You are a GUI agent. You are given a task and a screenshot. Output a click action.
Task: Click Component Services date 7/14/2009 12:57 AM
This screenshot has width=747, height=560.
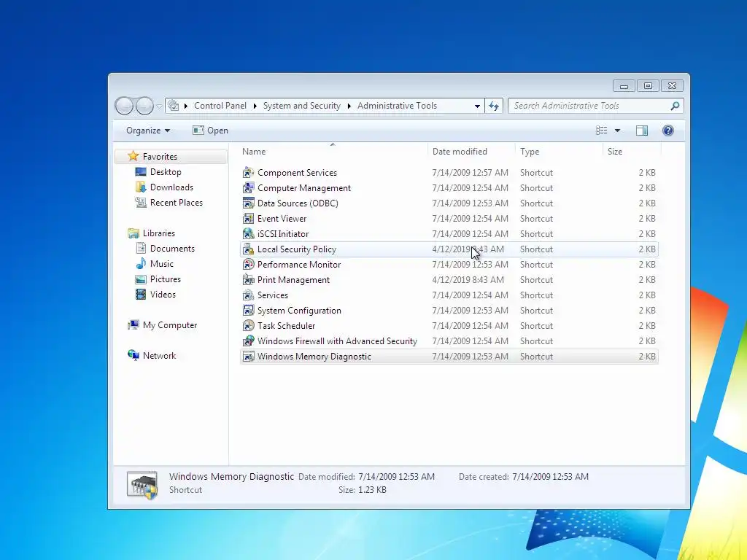coord(471,172)
